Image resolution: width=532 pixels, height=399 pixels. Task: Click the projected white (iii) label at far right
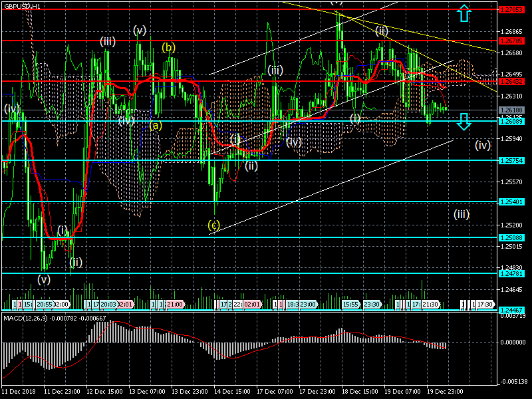click(x=462, y=214)
